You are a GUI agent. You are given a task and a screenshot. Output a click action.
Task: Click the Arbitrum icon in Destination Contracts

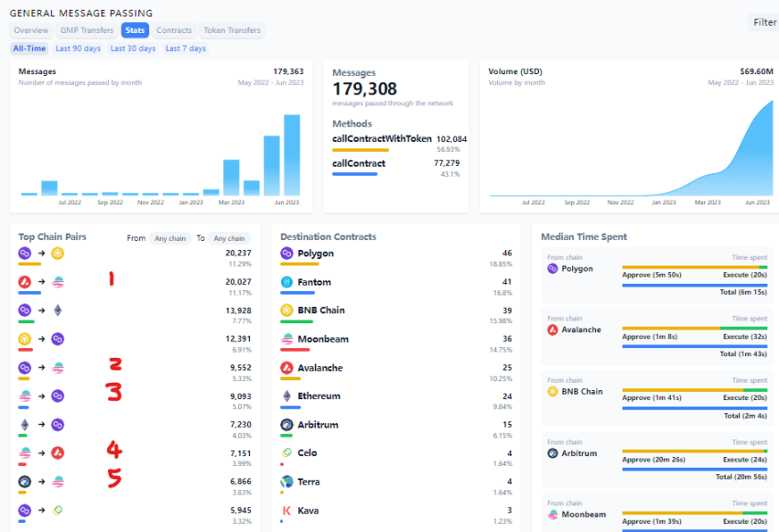pos(287,425)
